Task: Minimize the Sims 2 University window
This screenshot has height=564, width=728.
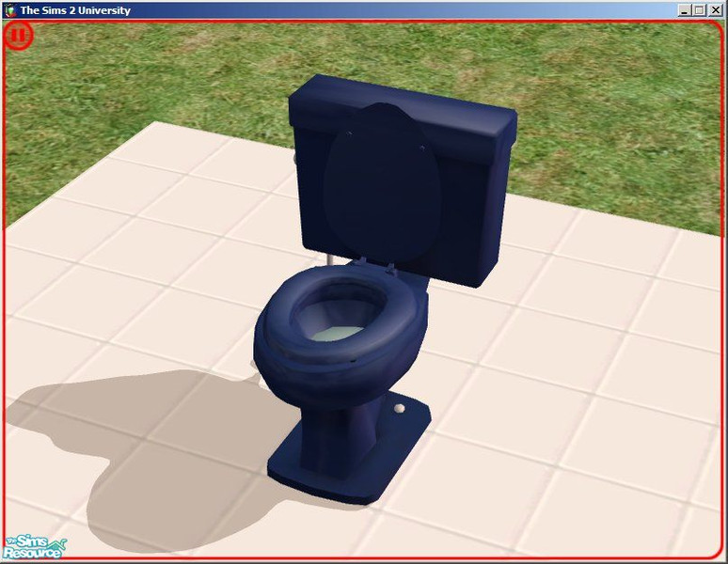Action: (684, 10)
